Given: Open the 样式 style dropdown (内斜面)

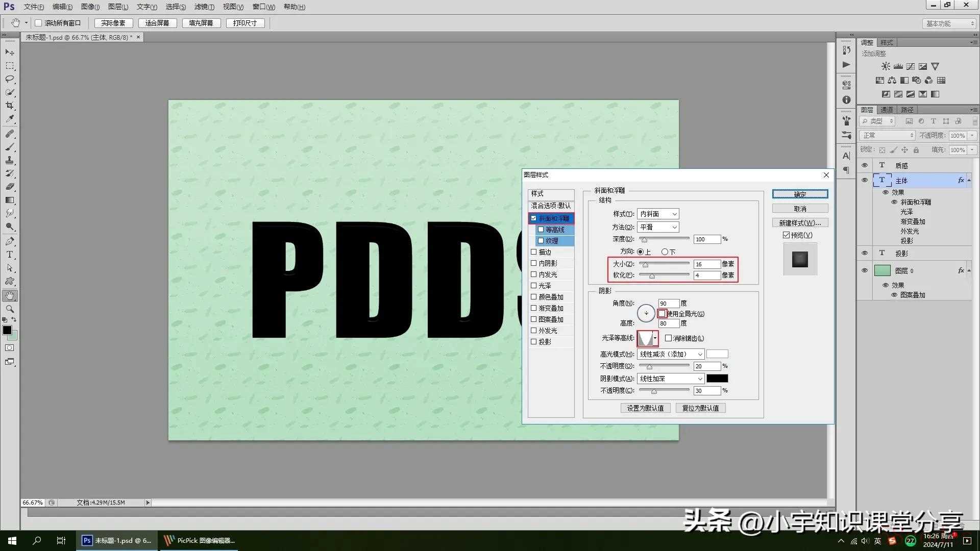Looking at the screenshot, I should pyautogui.click(x=658, y=214).
